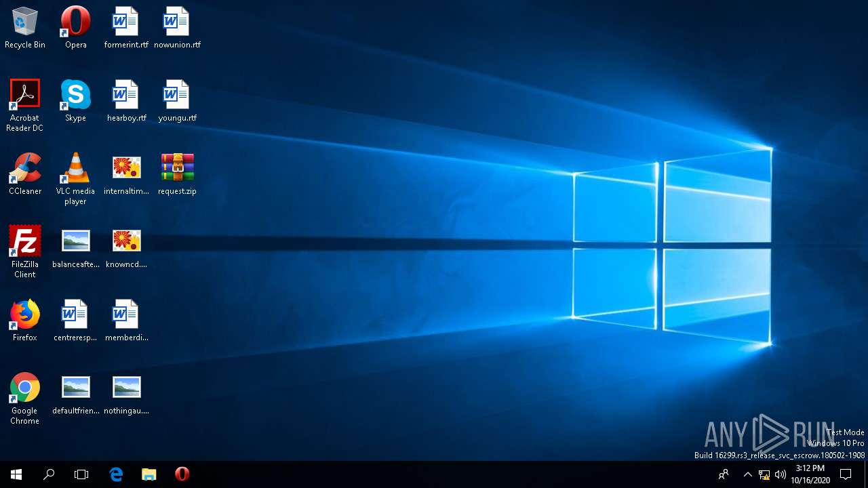Open Task View from taskbar
The height and width of the screenshot is (488, 868).
81,474
